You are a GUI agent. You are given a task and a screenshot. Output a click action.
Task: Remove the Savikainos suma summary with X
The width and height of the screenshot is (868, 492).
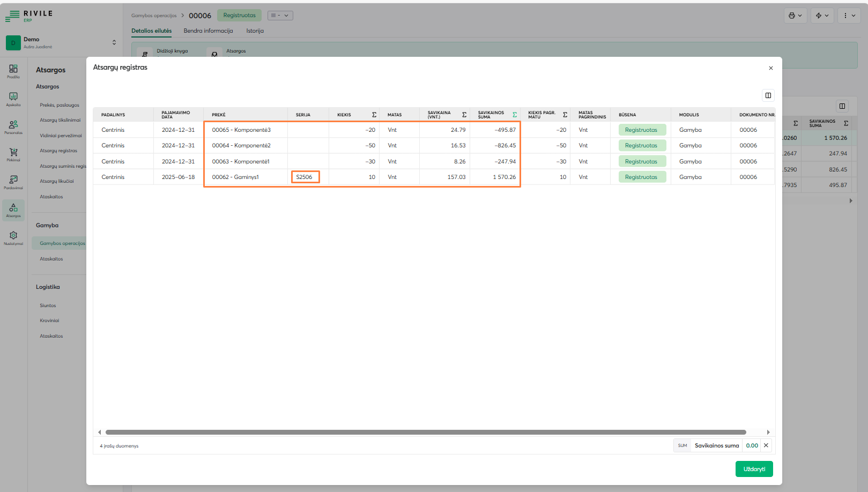[766, 445]
